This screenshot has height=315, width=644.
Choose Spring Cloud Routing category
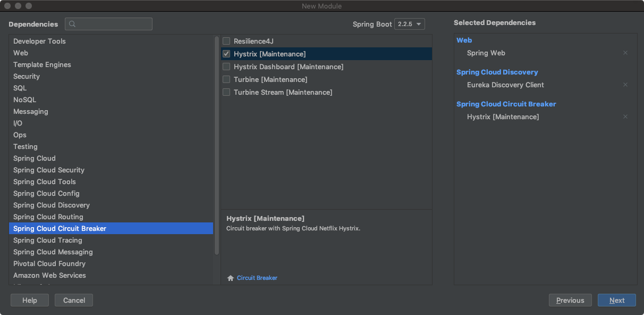[x=48, y=217]
